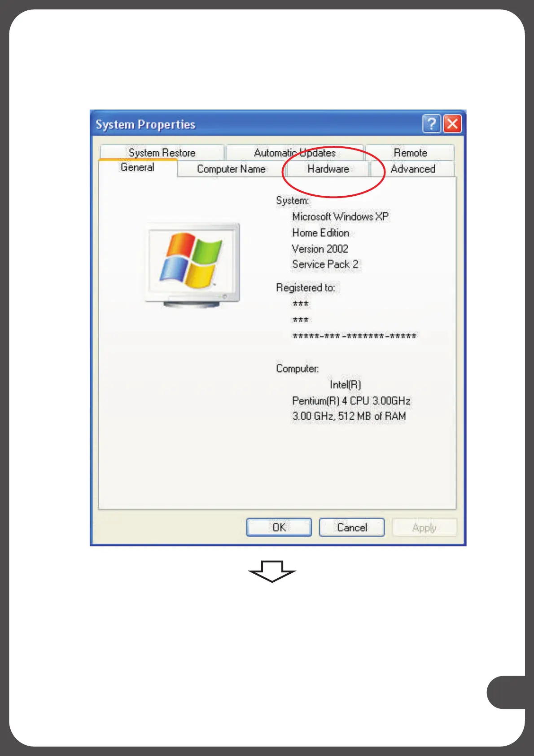The image size is (534, 756).
Task: Select the Computer Name tab
Action: click(x=231, y=169)
